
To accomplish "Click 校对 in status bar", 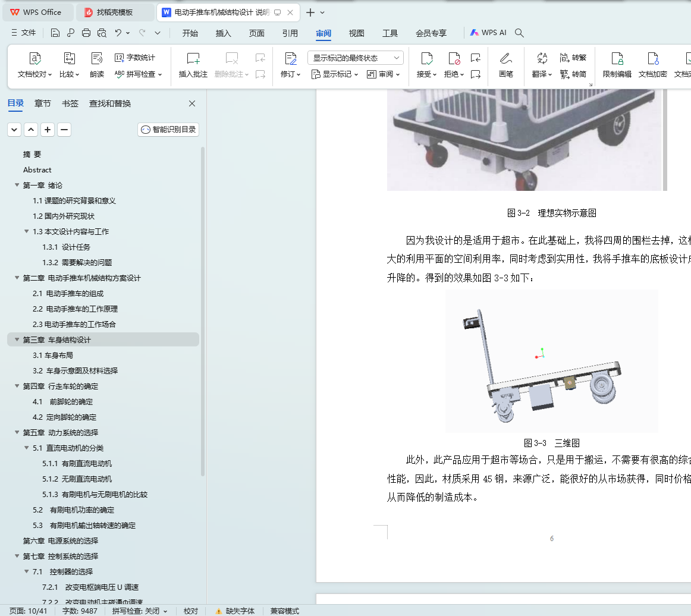I will click(191, 611).
